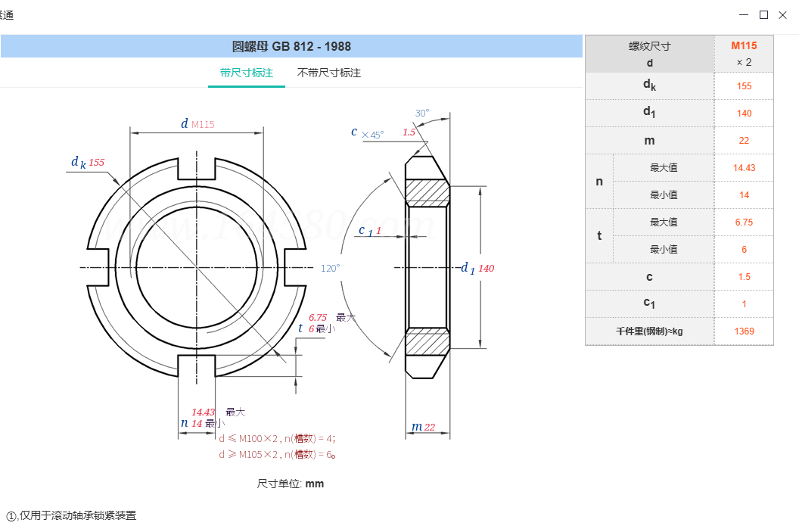Select the c1 value 1 cell
This screenshot has width=799, height=532.
coord(744,304)
